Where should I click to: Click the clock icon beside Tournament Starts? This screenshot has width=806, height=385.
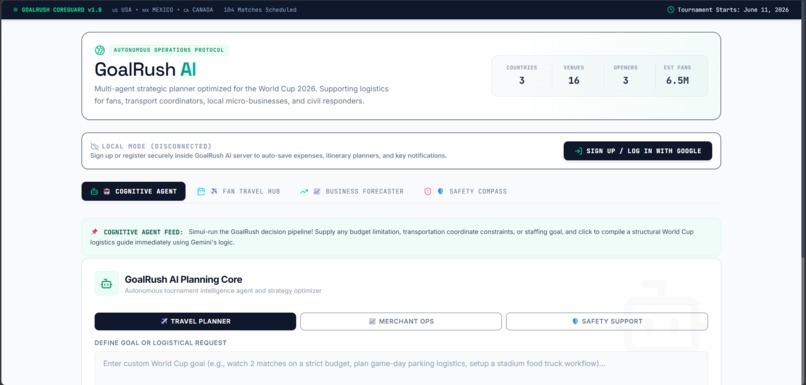click(670, 10)
